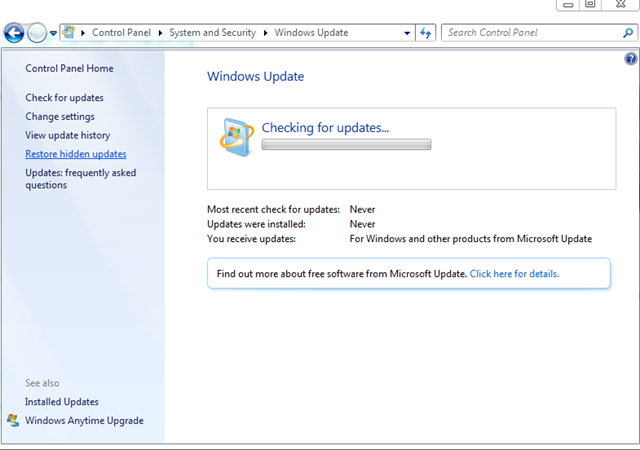Click Restore hidden updates link
The height and width of the screenshot is (450, 640).
point(76,154)
